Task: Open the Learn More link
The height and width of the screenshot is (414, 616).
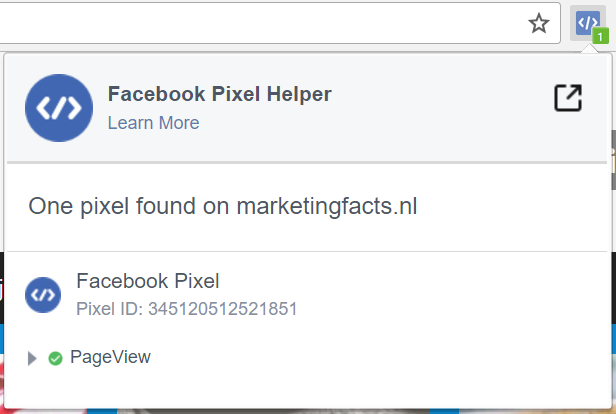Action: point(153,123)
